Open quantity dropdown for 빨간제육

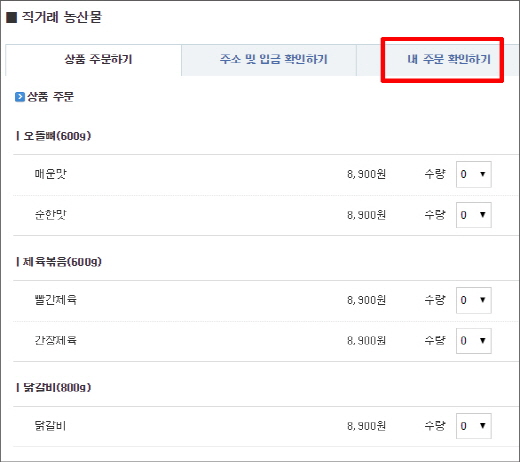coord(474,300)
